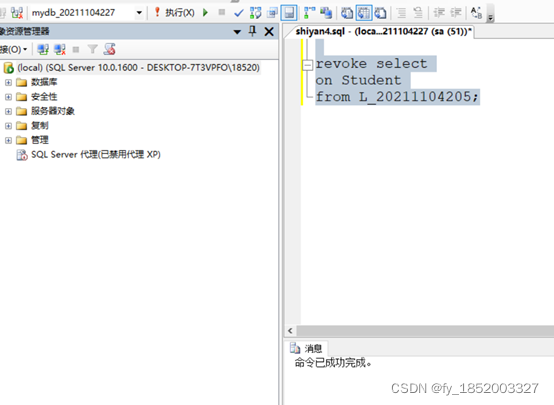The height and width of the screenshot is (405, 554).
Task: Switch to Results to File
Action: click(x=381, y=13)
